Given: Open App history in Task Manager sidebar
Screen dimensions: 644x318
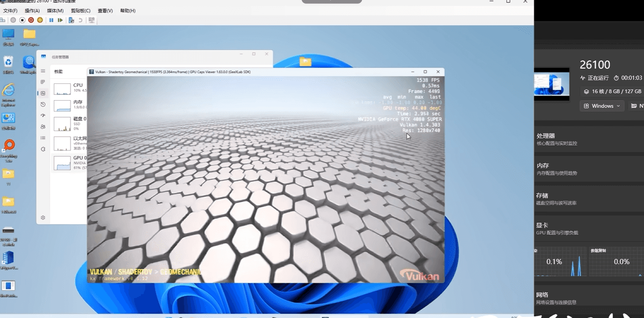Looking at the screenshot, I should pos(43,104).
